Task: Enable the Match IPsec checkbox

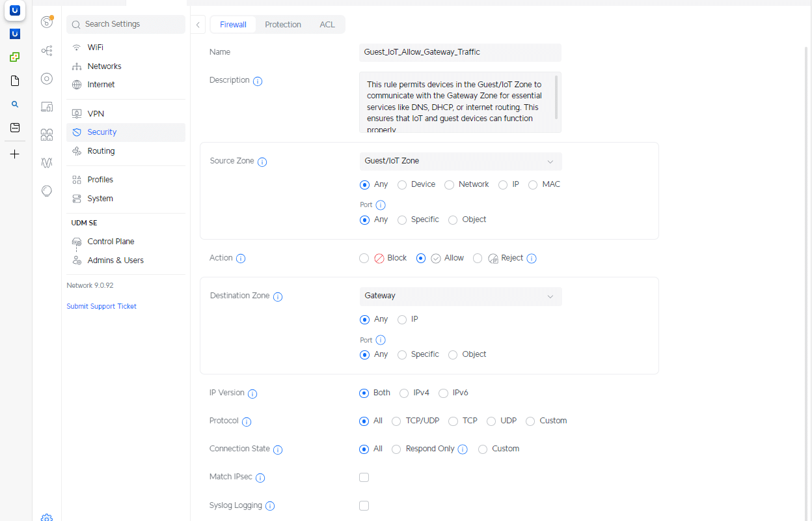Action: (x=364, y=477)
